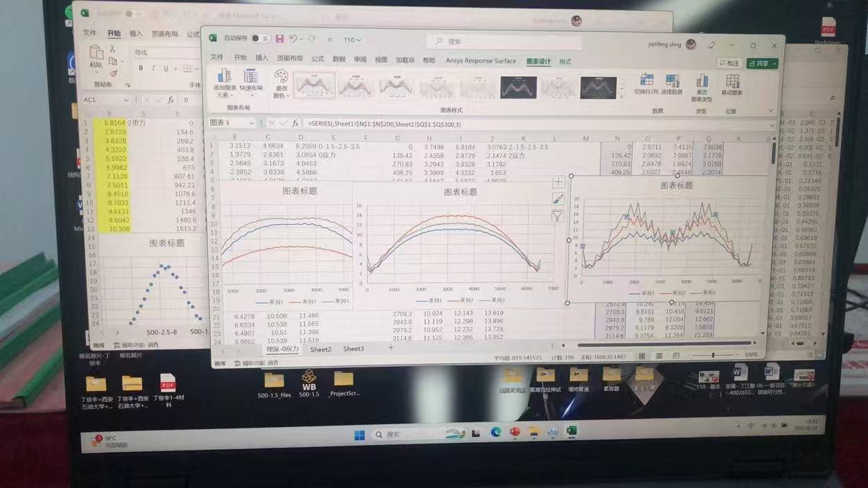Open the font name box in back window

(166, 53)
